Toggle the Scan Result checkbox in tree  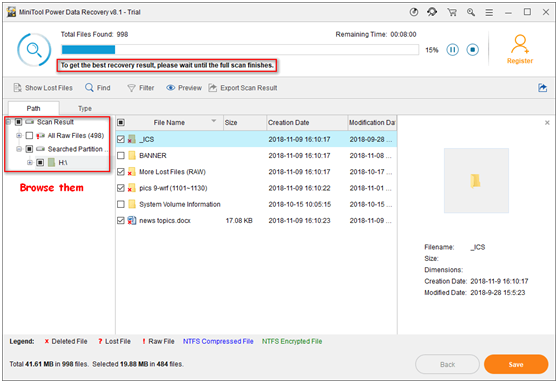pyautogui.click(x=18, y=122)
